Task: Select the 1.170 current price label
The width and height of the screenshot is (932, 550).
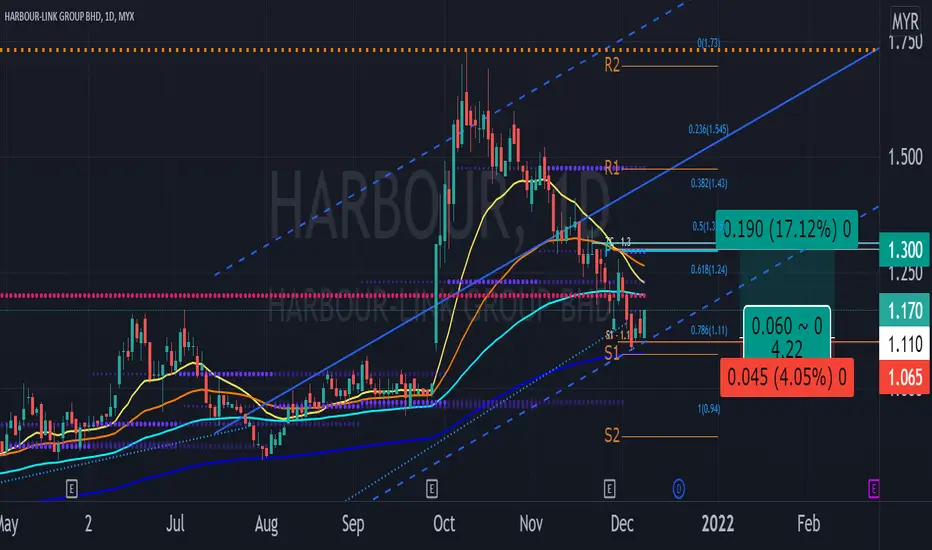Action: click(905, 310)
